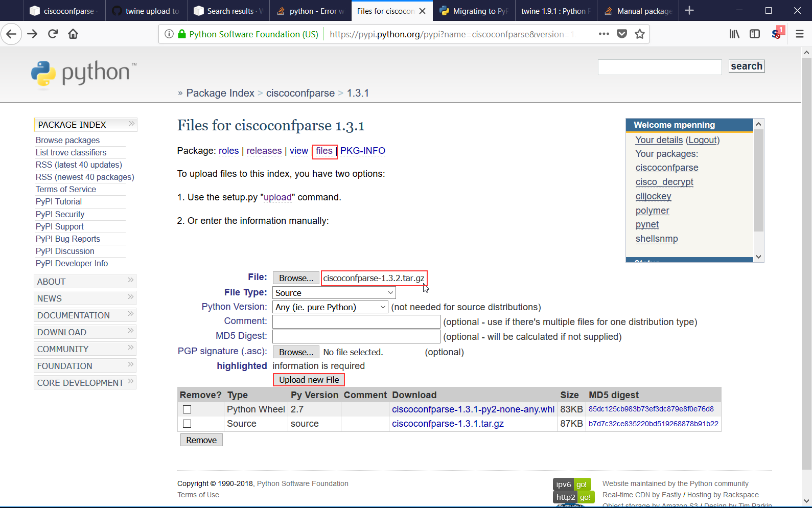Switch to the first ciscoconfparse tab

64,11
